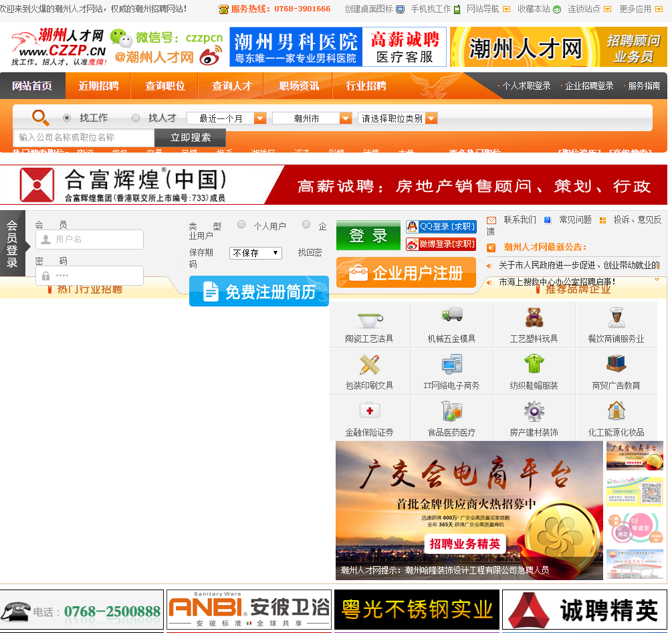
Task: Open the 行业招聘 nav tab
Action: [366, 86]
